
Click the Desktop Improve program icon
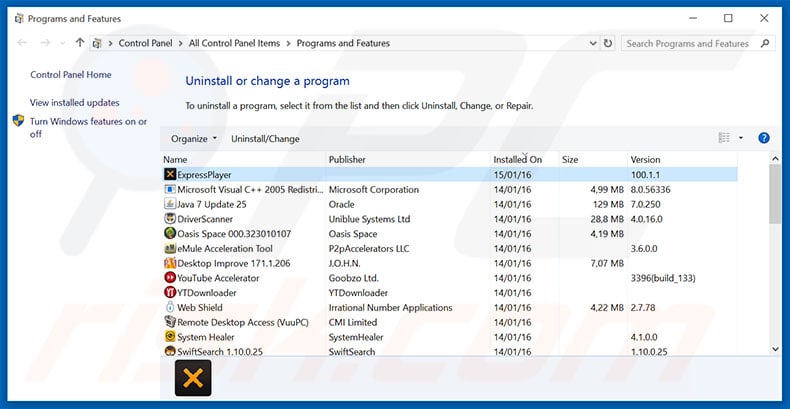pos(170,263)
